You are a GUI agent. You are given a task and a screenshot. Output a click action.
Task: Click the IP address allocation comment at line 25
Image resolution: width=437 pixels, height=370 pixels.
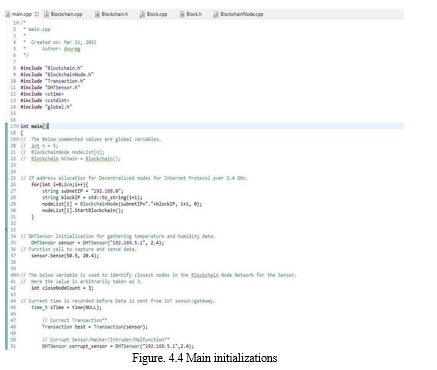click(134, 178)
